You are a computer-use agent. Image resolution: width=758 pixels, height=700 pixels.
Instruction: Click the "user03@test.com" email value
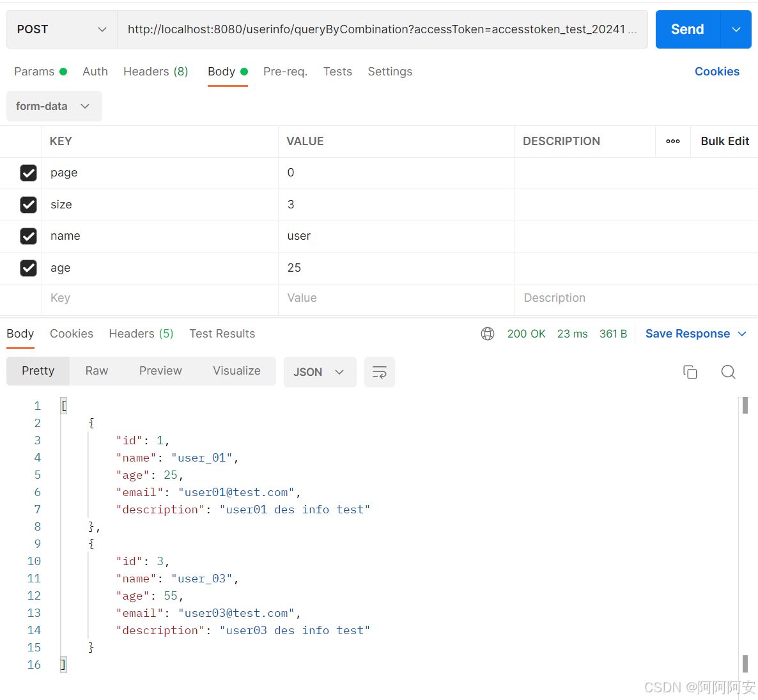236,613
